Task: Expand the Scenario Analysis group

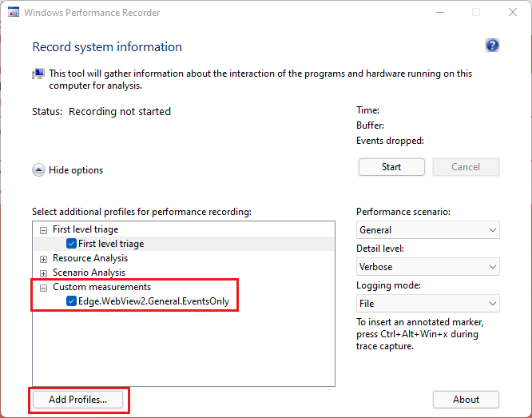Action: pyautogui.click(x=43, y=273)
